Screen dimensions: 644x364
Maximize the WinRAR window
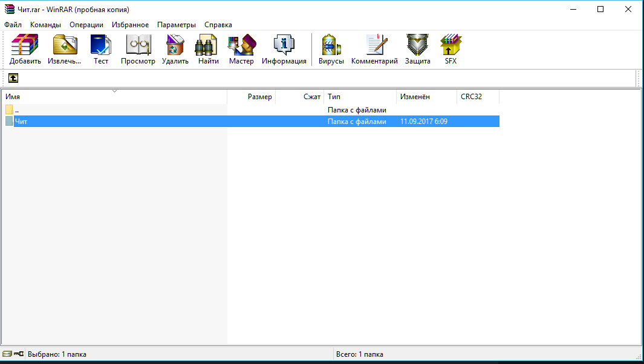click(600, 9)
